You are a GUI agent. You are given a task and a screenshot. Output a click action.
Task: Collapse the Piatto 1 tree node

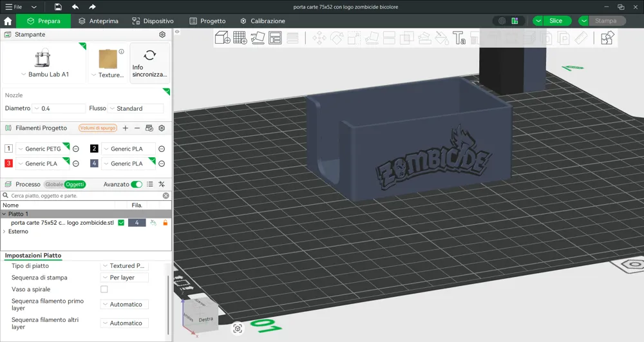tap(4, 214)
